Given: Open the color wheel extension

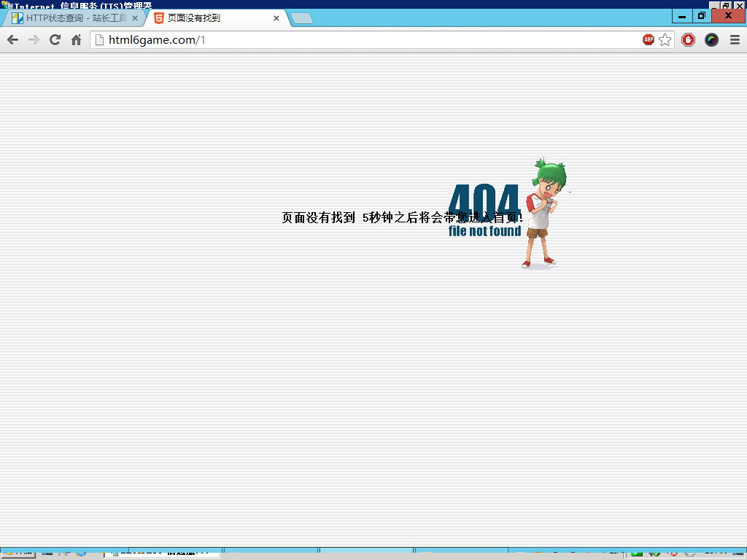Looking at the screenshot, I should point(712,40).
